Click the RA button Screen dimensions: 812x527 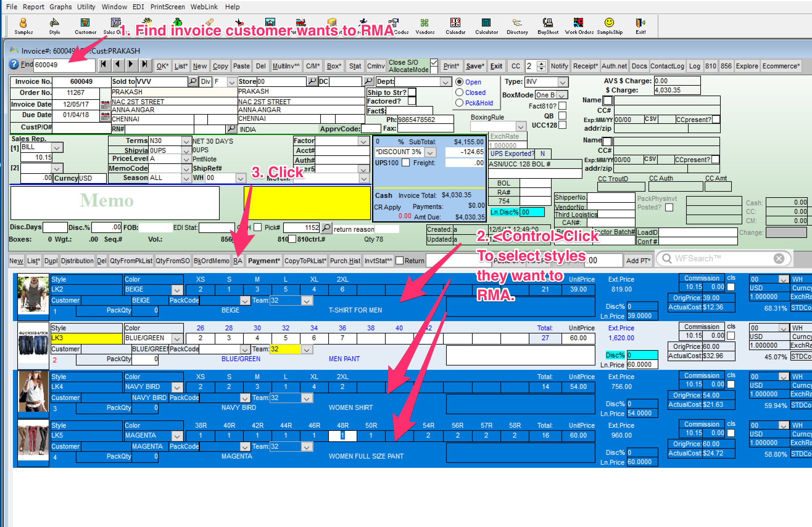point(238,261)
